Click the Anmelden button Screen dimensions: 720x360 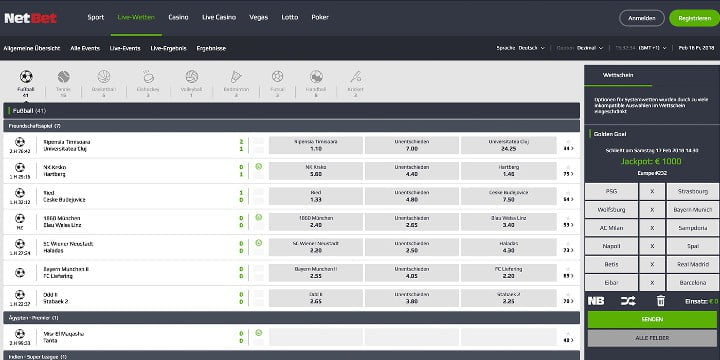click(x=641, y=18)
